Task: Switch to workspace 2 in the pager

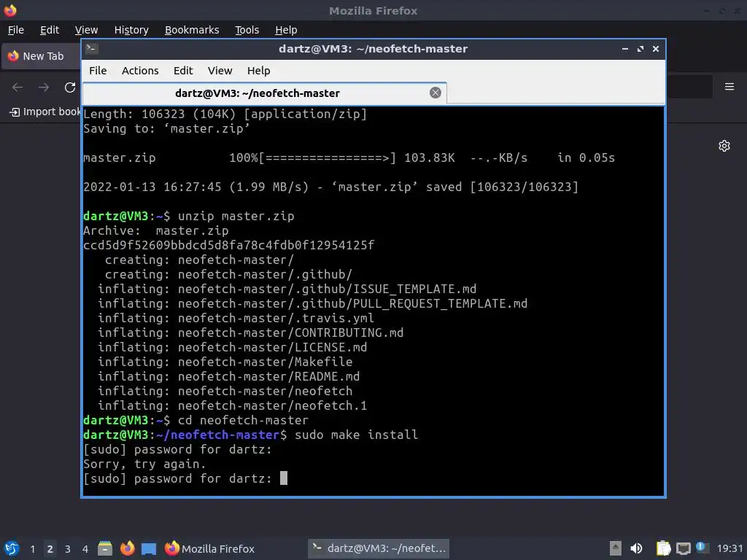Action: (x=50, y=549)
